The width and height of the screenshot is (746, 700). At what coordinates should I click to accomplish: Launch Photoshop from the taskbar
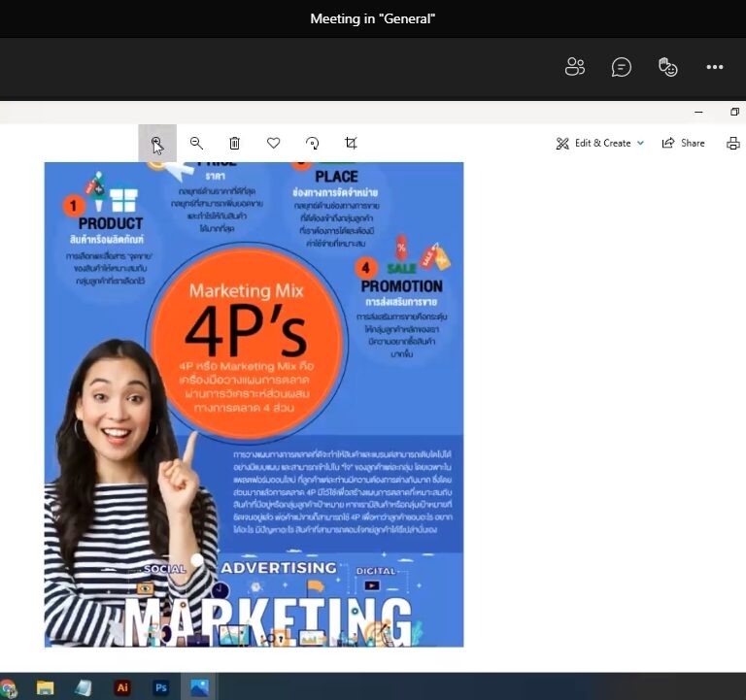coord(161,687)
